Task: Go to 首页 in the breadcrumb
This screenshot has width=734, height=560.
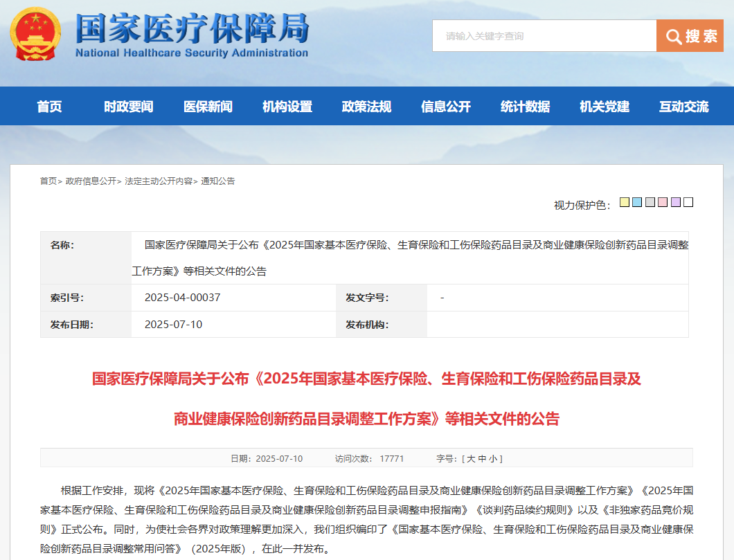Action: coord(48,181)
